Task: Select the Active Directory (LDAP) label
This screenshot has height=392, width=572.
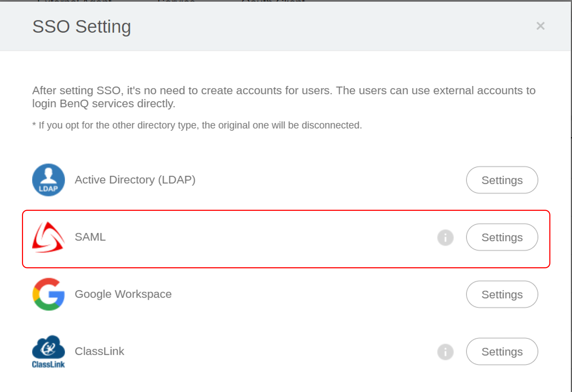Action: click(135, 180)
